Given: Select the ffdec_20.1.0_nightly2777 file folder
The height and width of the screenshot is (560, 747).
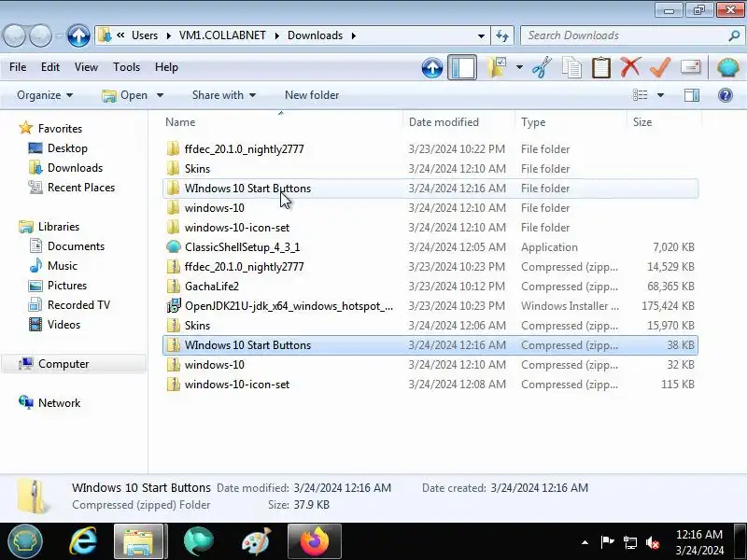Looking at the screenshot, I should [x=430, y=149].
